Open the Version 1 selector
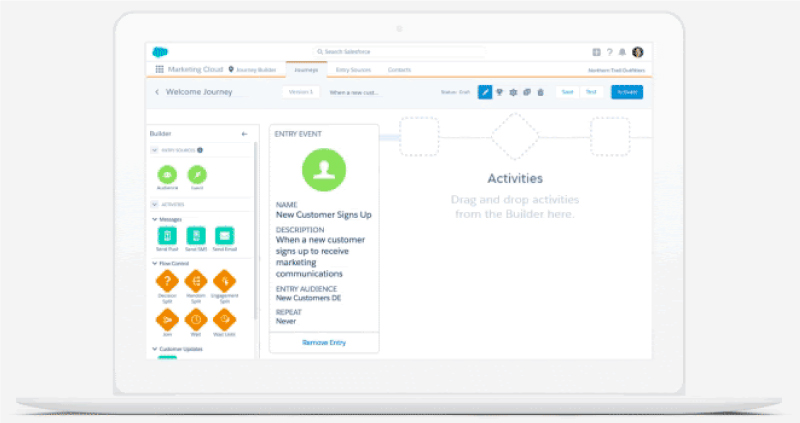 (301, 92)
